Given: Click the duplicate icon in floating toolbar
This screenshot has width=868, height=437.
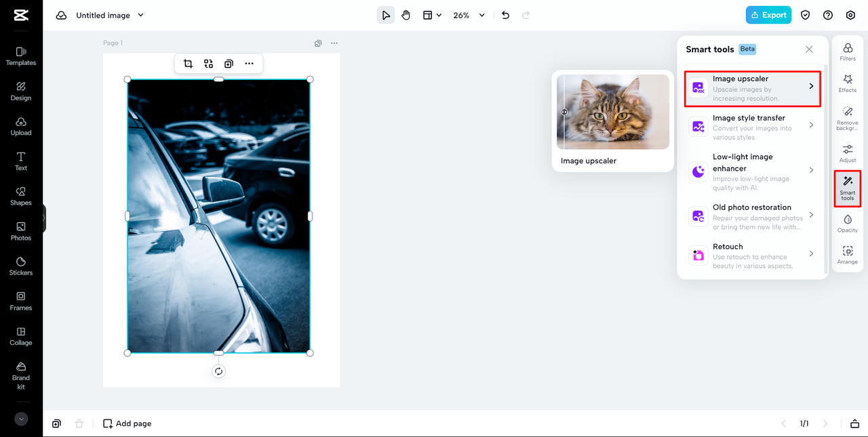Looking at the screenshot, I should pyautogui.click(x=229, y=64).
